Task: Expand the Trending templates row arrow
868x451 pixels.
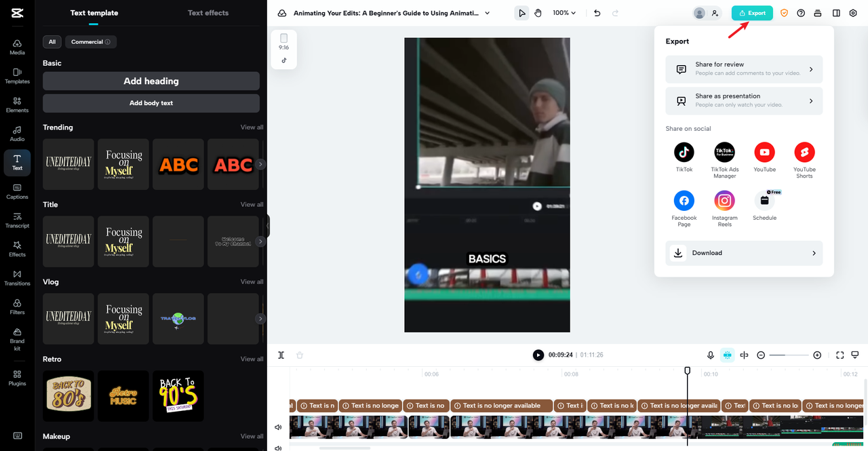Action: [x=260, y=164]
